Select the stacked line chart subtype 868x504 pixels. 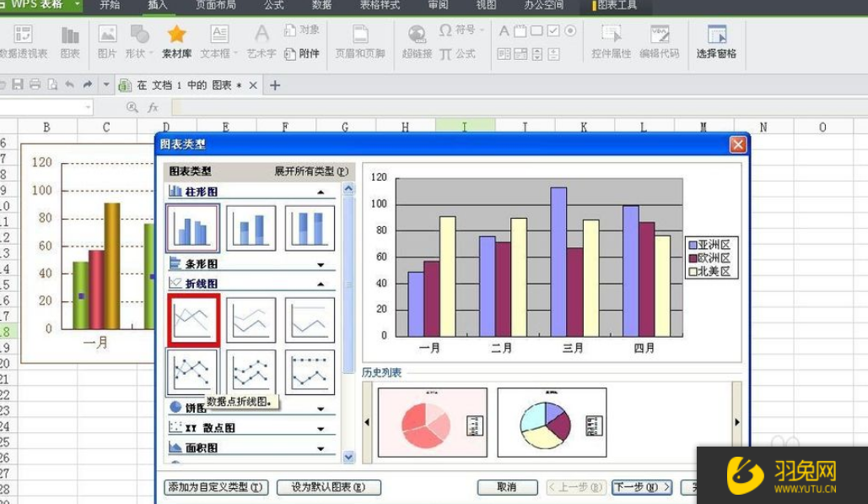[251, 320]
